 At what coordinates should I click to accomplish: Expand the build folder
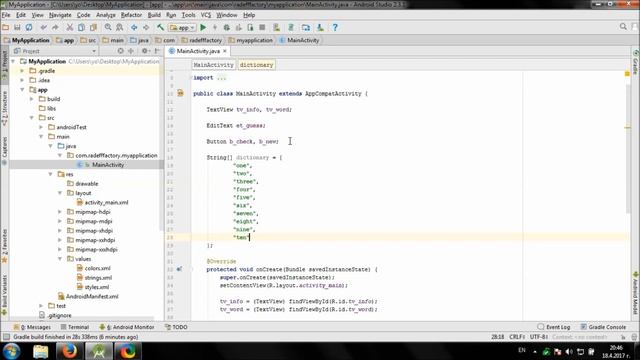(x=32, y=99)
